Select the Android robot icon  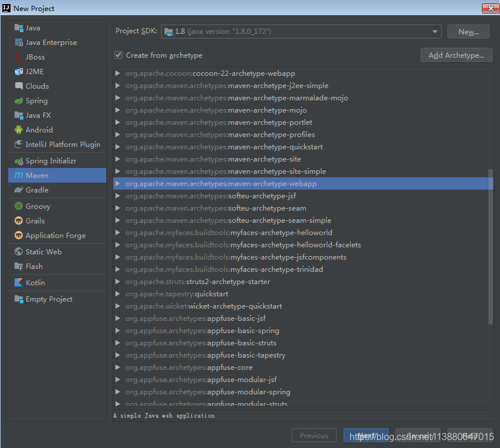point(19,129)
